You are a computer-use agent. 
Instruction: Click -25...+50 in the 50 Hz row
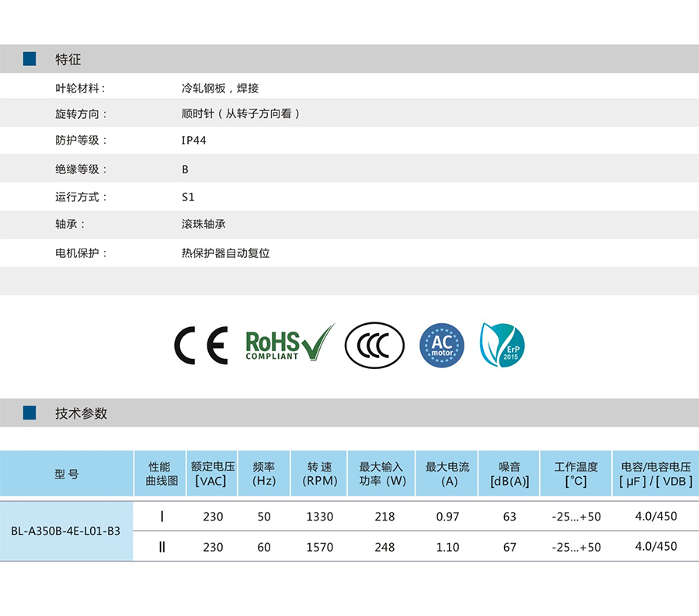click(576, 517)
